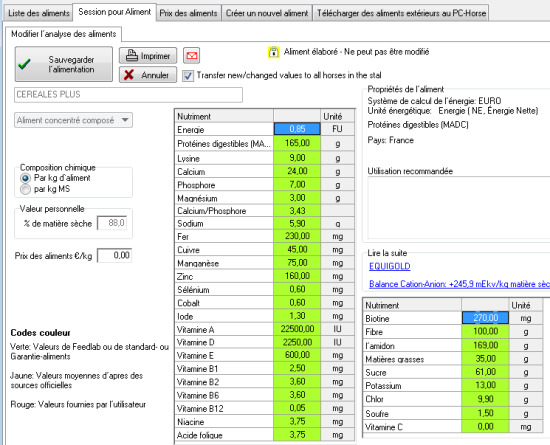The image size is (550, 445).
Task: Select the Biotine value cell 270,00
Action: coord(485,318)
